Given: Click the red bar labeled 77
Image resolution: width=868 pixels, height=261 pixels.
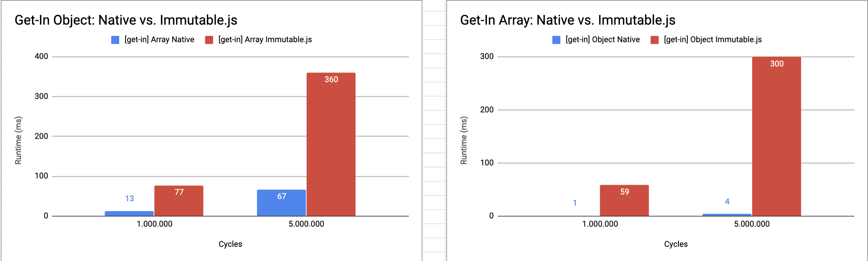Looking at the screenshot, I should [179, 201].
